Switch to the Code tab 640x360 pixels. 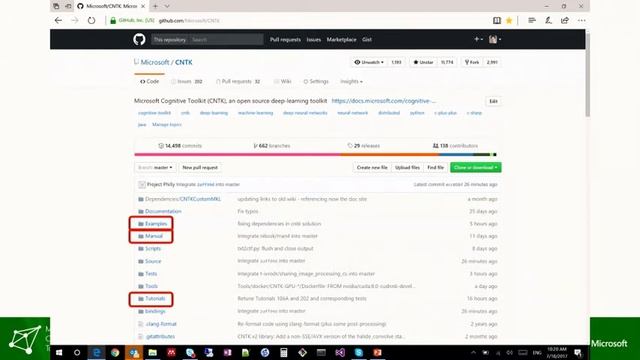pyautogui.click(x=149, y=82)
